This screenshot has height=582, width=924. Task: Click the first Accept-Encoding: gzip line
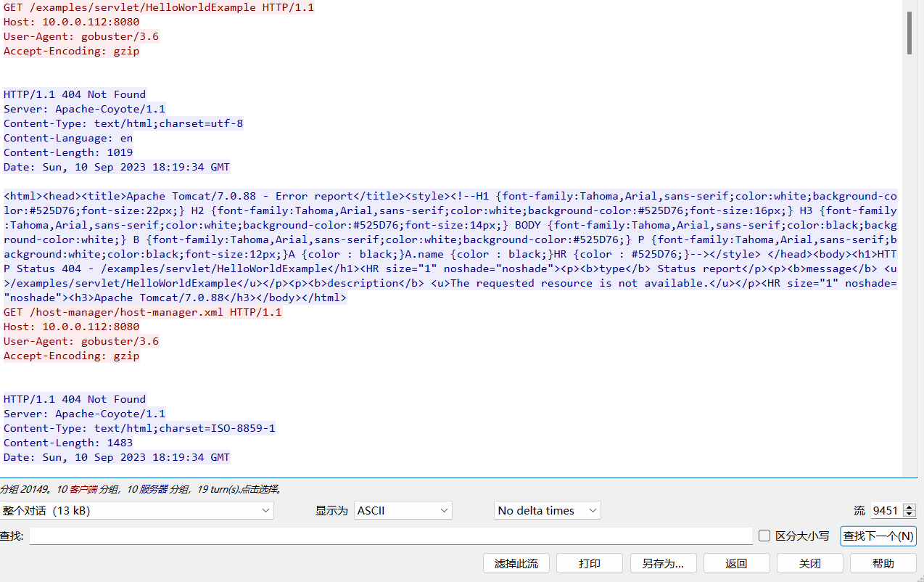[72, 51]
